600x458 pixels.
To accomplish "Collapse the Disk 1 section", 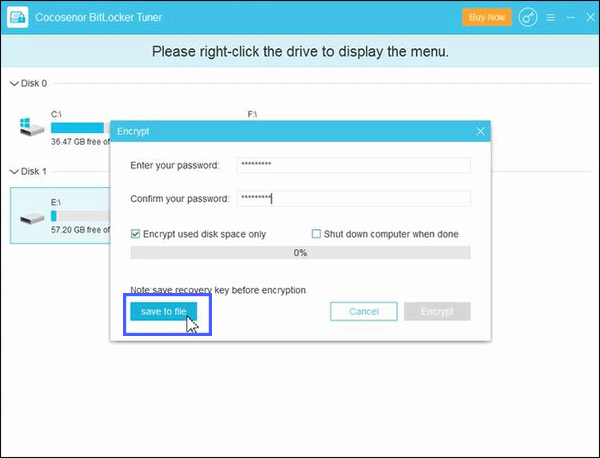I will point(14,171).
